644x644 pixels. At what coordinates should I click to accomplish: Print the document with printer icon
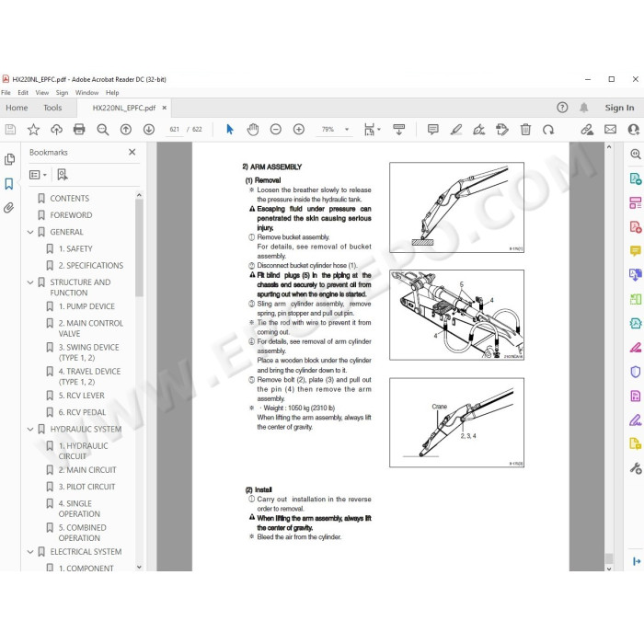[79, 130]
